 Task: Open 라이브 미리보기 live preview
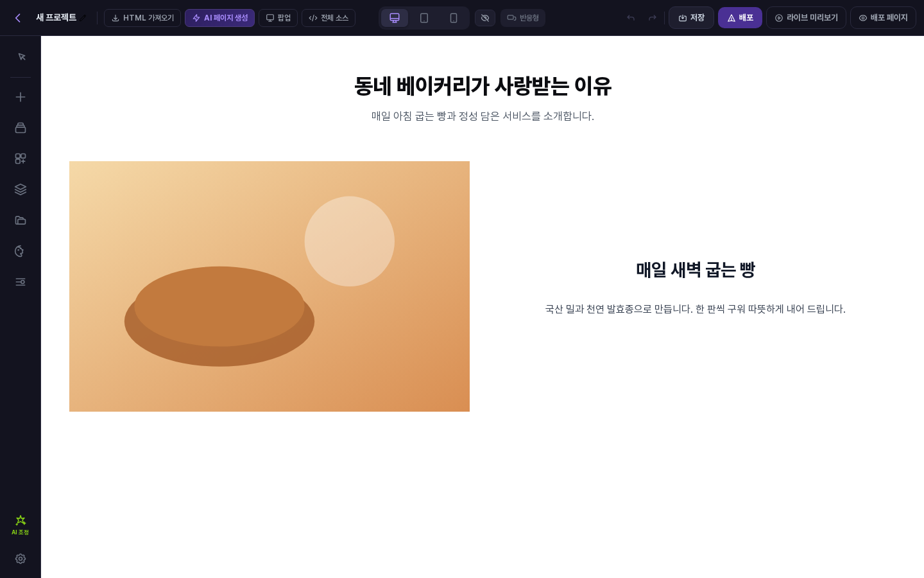click(x=807, y=18)
